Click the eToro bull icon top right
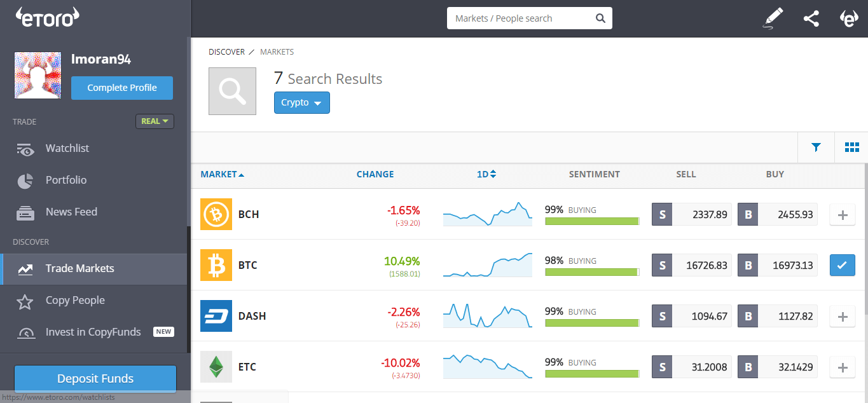The width and height of the screenshot is (868, 403). point(850,18)
